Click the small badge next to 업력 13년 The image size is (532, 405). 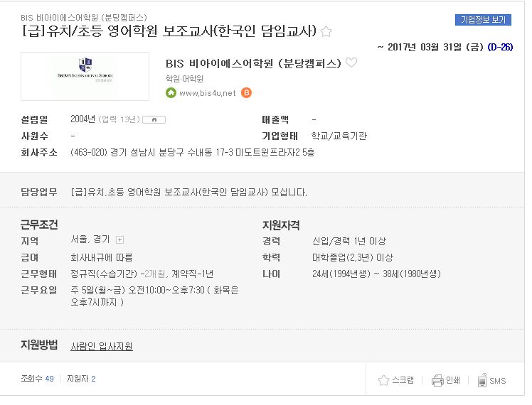154,119
